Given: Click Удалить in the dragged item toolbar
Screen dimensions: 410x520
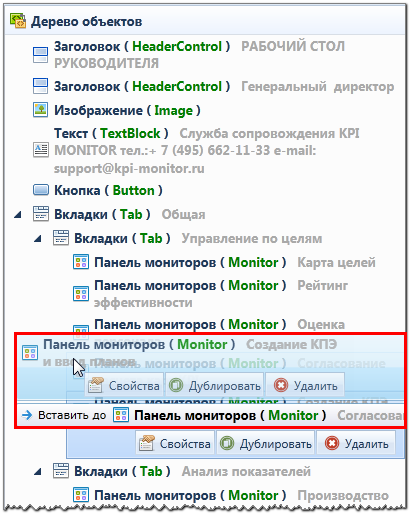Looking at the screenshot, I should [305, 386].
